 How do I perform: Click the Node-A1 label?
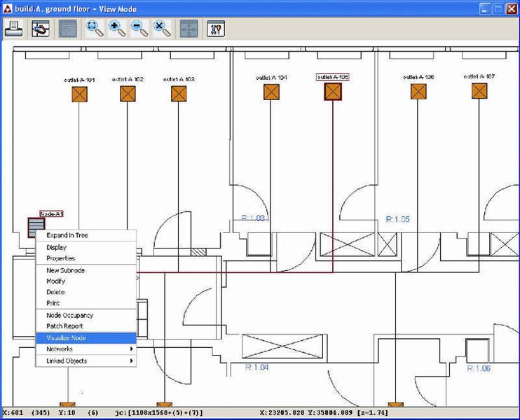pos(51,214)
